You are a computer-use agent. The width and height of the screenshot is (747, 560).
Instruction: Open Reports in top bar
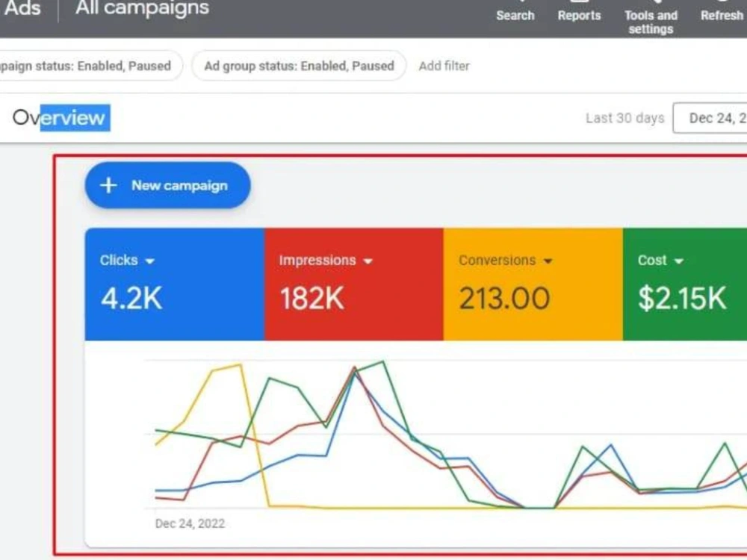[580, 11]
